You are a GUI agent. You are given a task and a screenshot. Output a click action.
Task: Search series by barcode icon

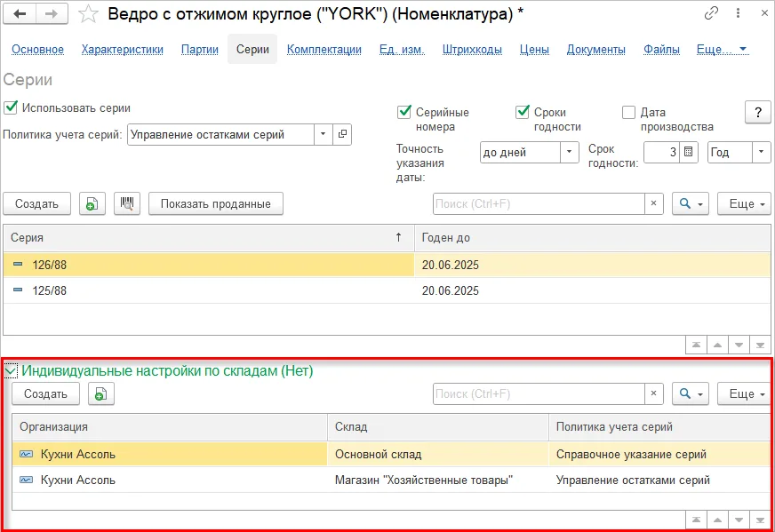(x=127, y=203)
